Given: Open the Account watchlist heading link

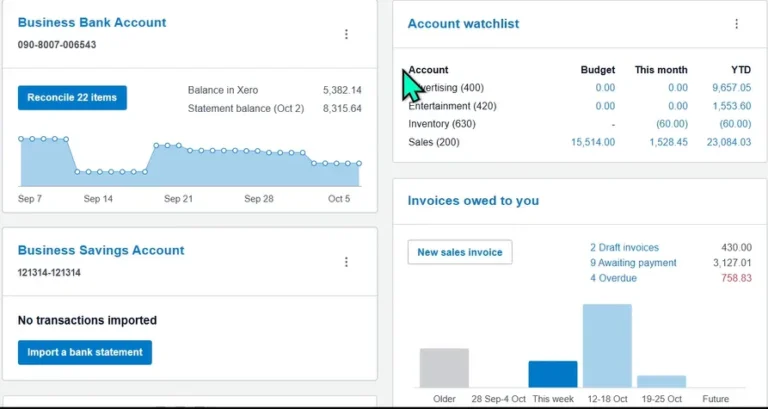Looking at the screenshot, I should (463, 24).
